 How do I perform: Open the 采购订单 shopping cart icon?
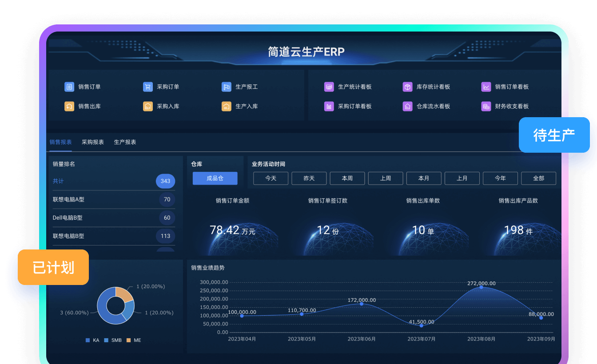click(148, 87)
